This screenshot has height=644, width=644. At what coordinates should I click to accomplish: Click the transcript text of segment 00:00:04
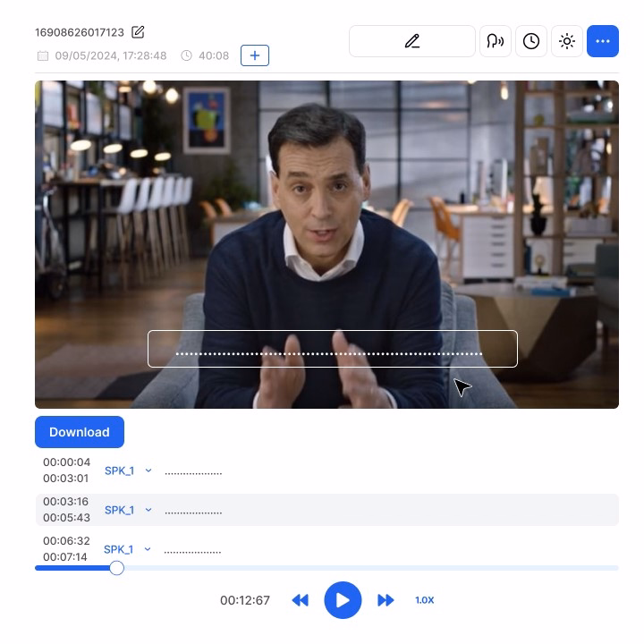[193, 473]
